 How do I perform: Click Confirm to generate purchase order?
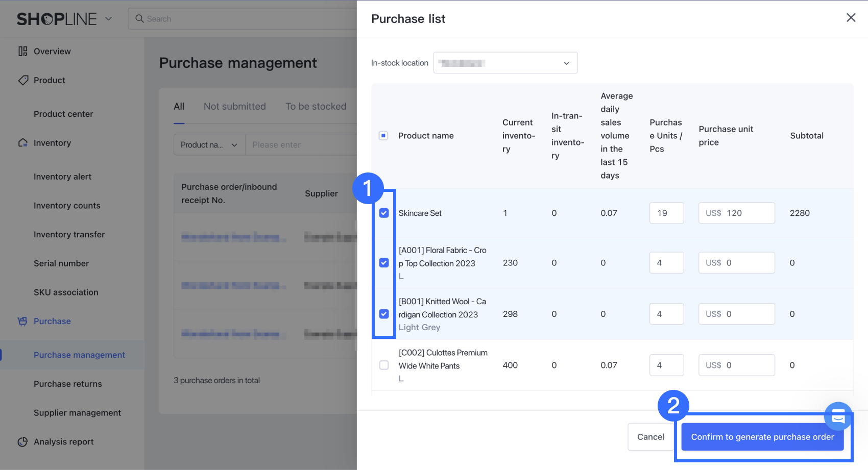762,437
